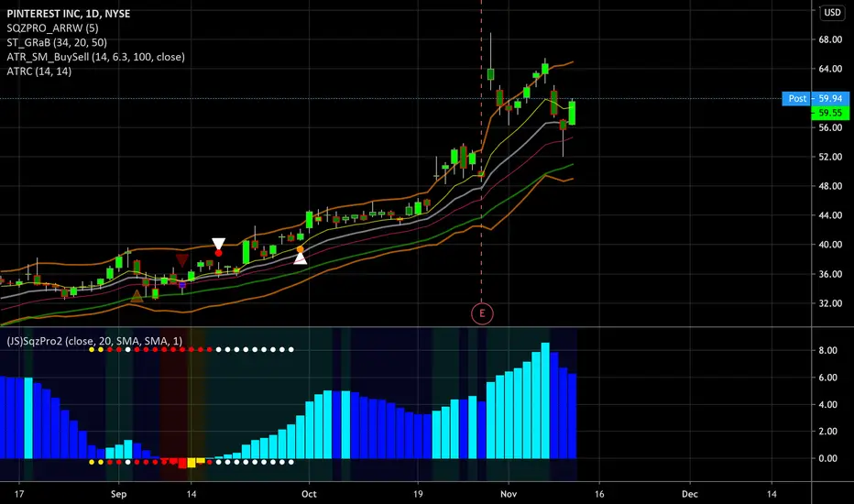Click the 16 date label
This screenshot has width=854, height=504.
coord(599,494)
